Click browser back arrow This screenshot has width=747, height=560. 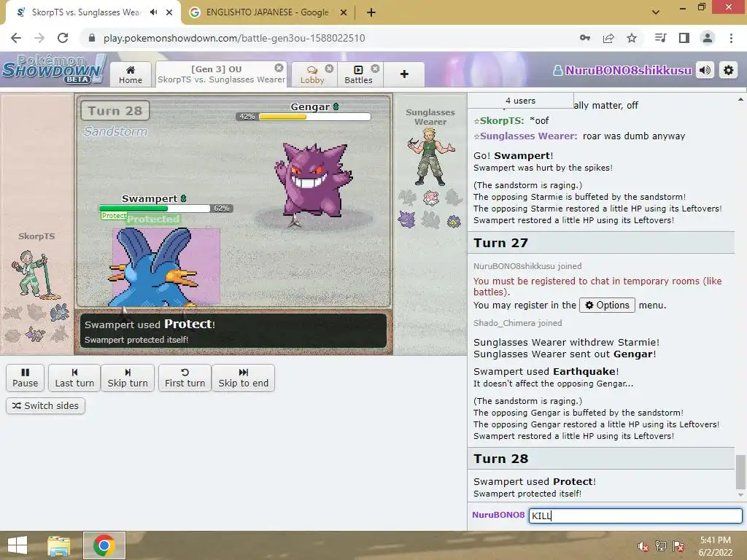tap(16, 38)
